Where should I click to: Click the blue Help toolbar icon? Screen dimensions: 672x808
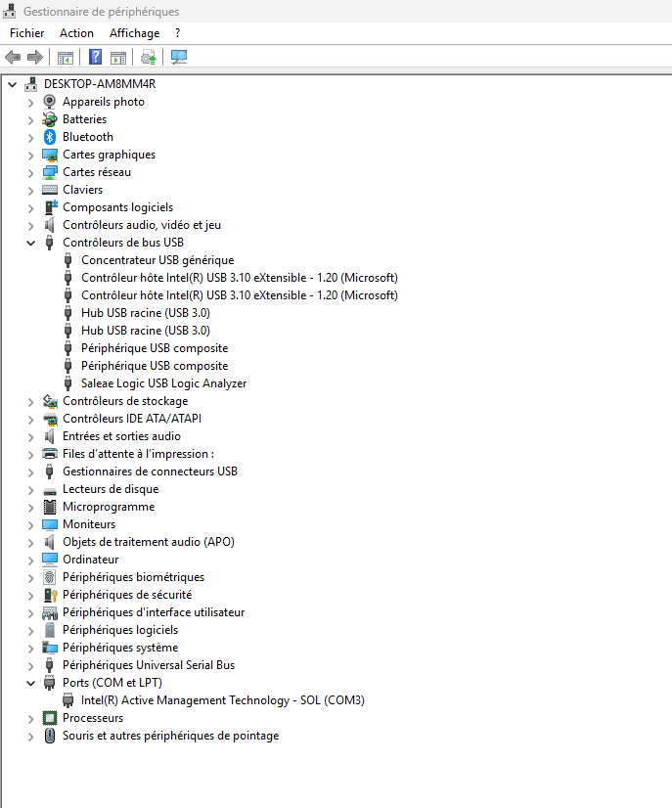pyautogui.click(x=96, y=57)
